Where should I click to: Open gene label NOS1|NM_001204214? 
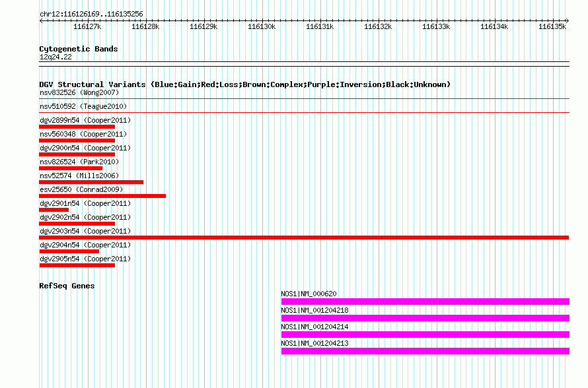click(314, 327)
